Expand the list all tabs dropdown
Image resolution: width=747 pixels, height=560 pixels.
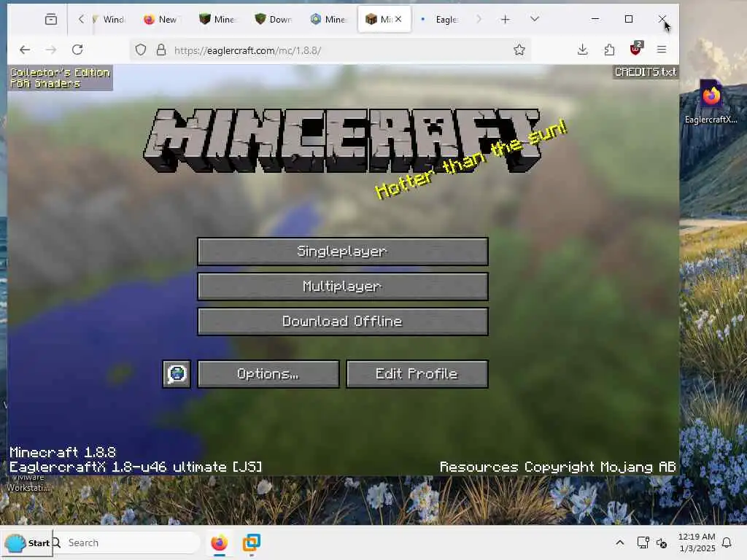pos(535,19)
